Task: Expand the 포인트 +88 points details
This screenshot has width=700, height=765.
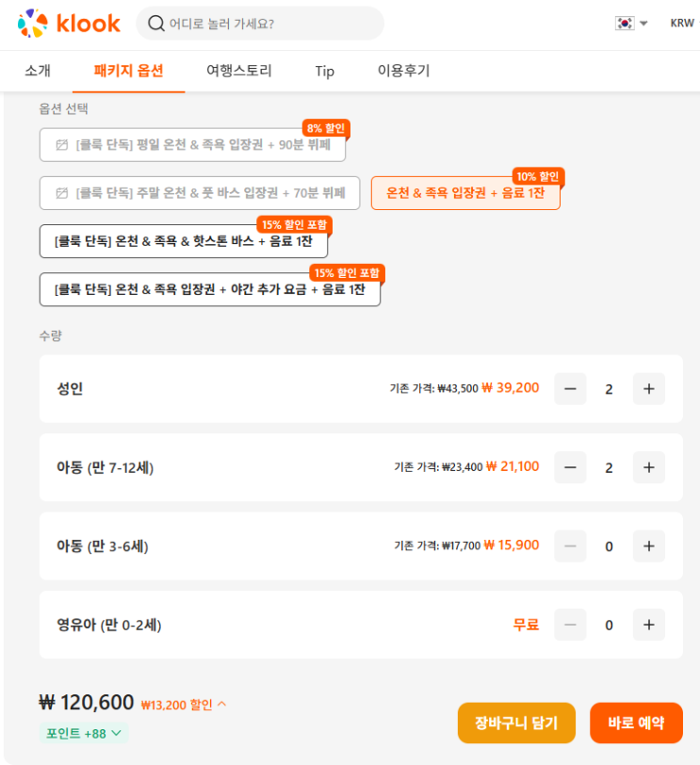Action: point(84,733)
